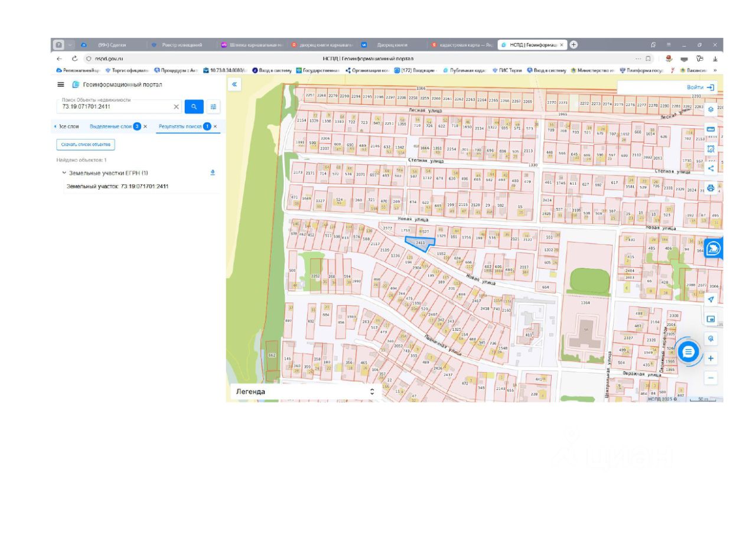Click the Найдено объектов: 1 text
Image resolution: width=756 pixels, height=534 pixels.
(82, 160)
